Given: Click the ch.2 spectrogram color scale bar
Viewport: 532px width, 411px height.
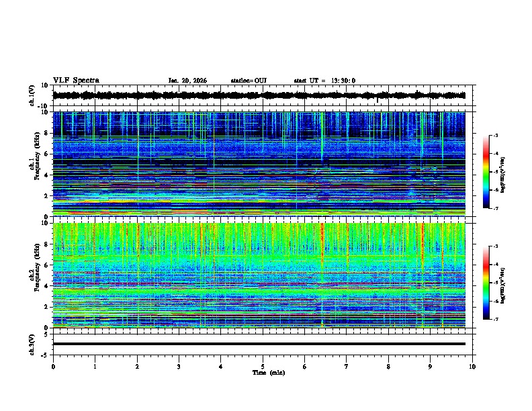Looking at the screenshot, I should pyautogui.click(x=486, y=283).
